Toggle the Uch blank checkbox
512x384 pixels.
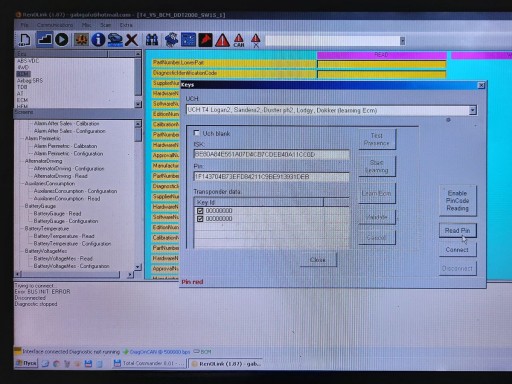197,133
